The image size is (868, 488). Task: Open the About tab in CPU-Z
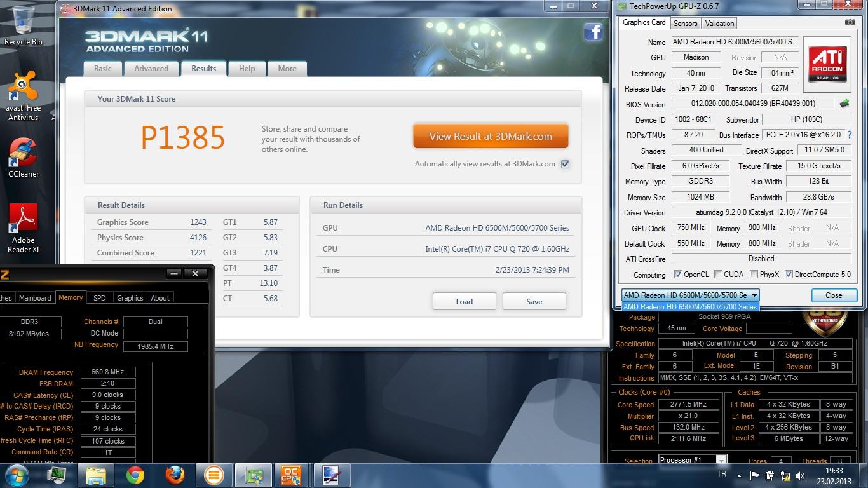pyautogui.click(x=160, y=298)
